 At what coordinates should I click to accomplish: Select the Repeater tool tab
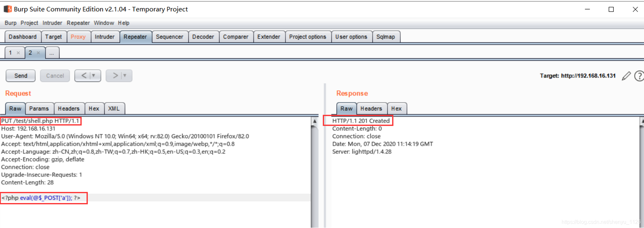click(135, 37)
